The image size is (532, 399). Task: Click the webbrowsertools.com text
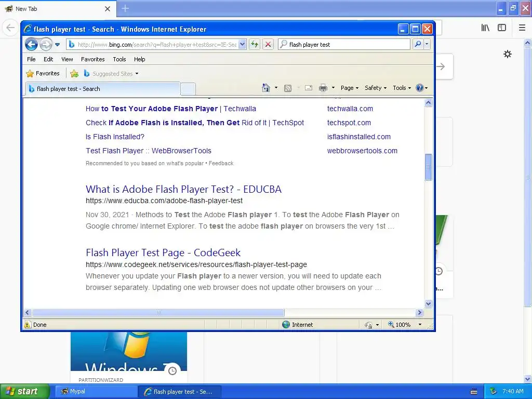[362, 151]
